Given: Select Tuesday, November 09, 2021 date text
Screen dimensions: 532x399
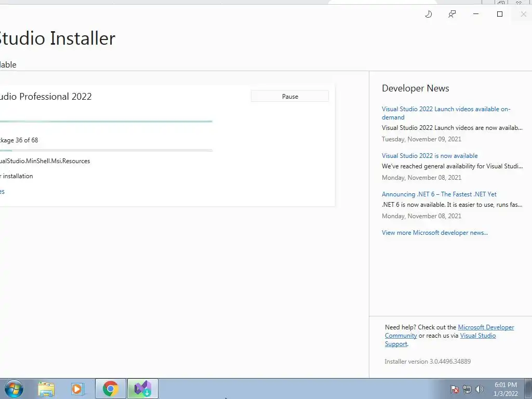Looking at the screenshot, I should (x=421, y=139).
